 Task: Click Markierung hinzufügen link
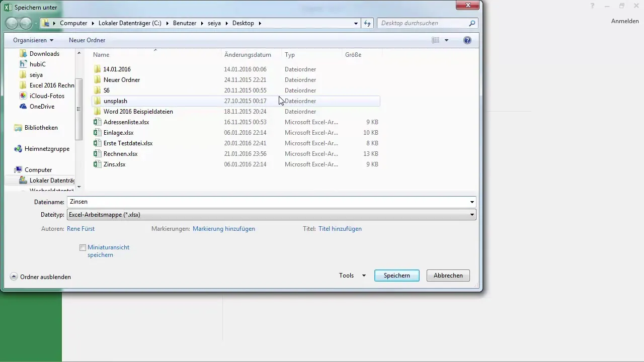click(x=224, y=229)
